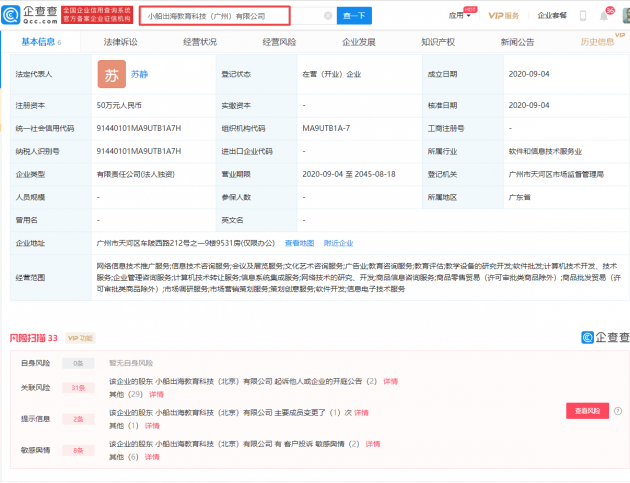Open the notification bell icon
This screenshot has height=483, width=630.
[603, 16]
